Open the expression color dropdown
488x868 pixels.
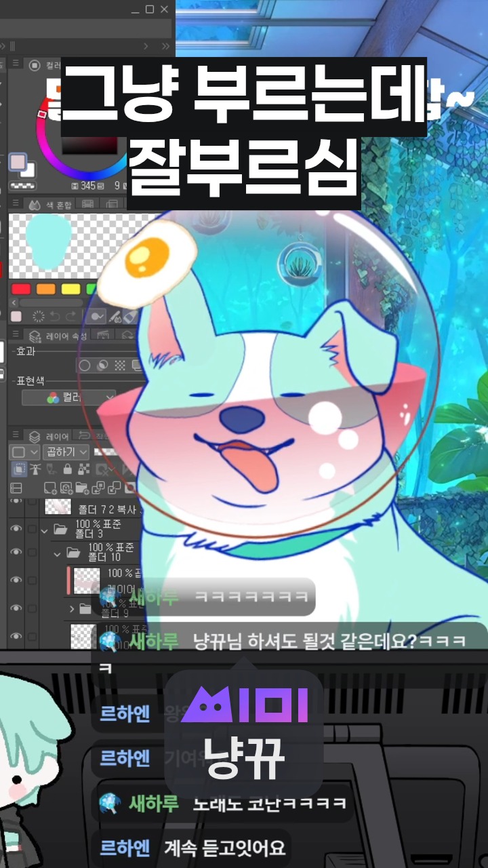[68, 397]
